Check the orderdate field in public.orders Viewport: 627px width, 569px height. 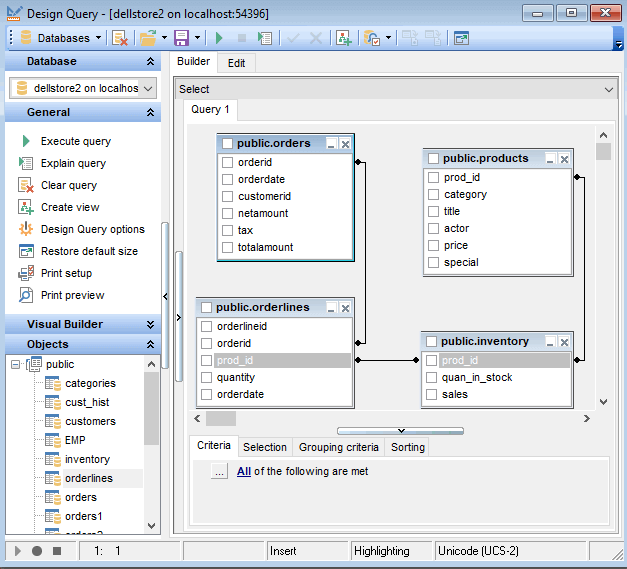click(x=228, y=179)
